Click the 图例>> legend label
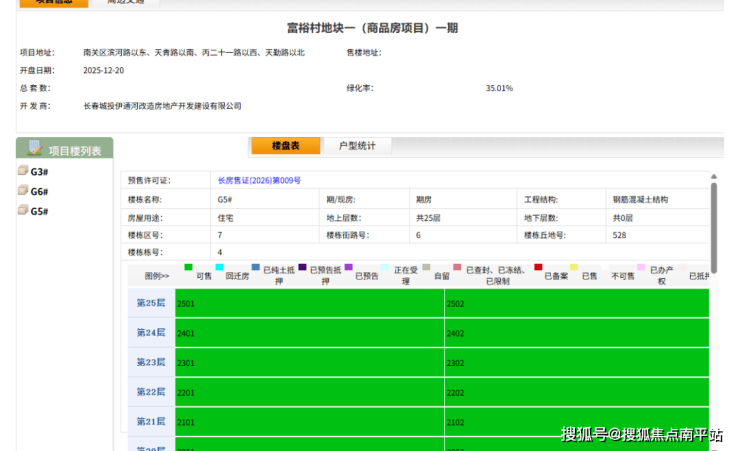This screenshot has height=451, width=740. click(157, 275)
